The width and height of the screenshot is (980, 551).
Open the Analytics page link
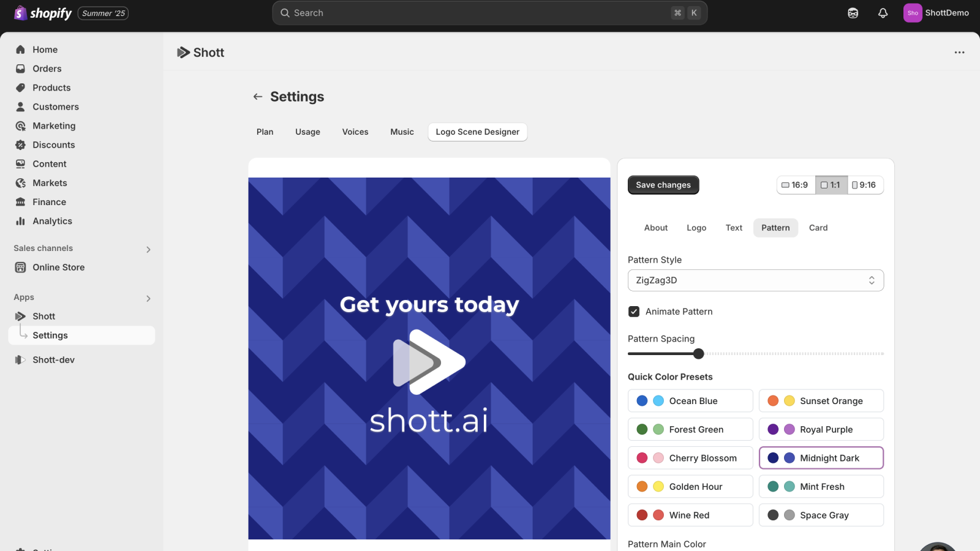(x=52, y=221)
